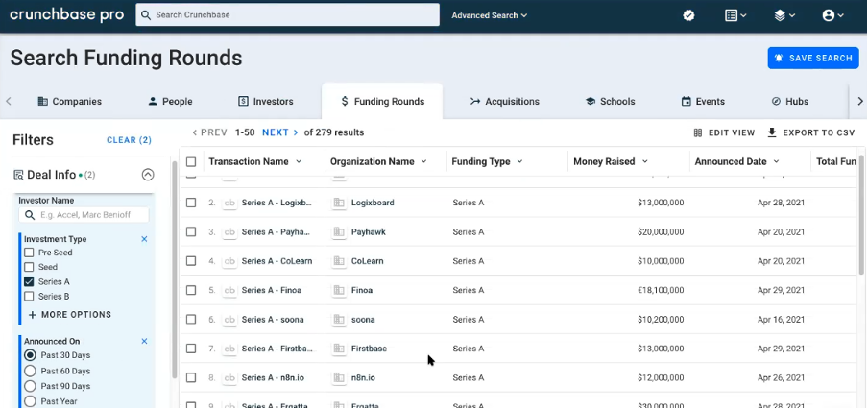Remove the Announced On filter with X
Image resolution: width=868 pixels, height=409 pixels.
click(144, 341)
